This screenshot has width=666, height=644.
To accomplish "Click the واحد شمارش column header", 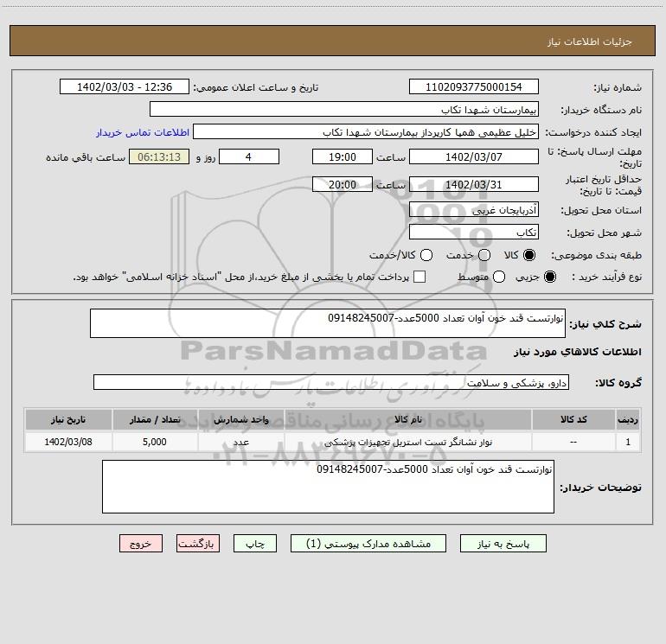I will click(x=240, y=419).
